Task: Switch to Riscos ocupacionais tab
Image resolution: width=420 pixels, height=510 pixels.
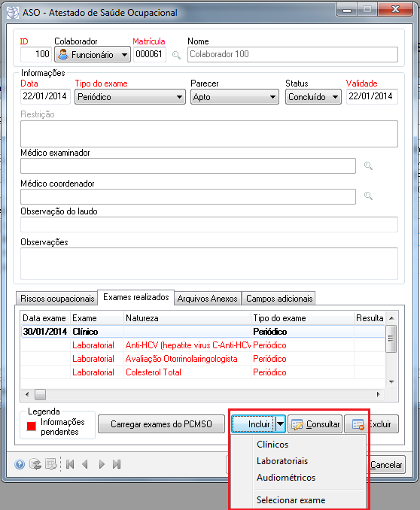Action: click(57, 299)
